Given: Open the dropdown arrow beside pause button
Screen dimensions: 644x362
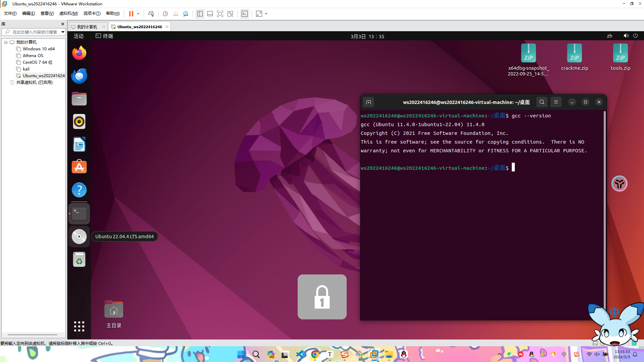Looking at the screenshot, I should [138, 14].
